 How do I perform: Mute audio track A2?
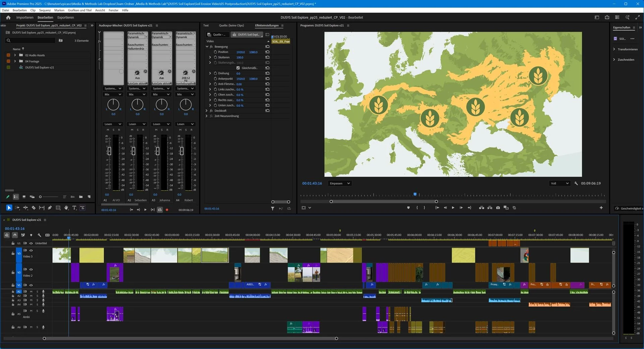pyautogui.click(x=31, y=296)
